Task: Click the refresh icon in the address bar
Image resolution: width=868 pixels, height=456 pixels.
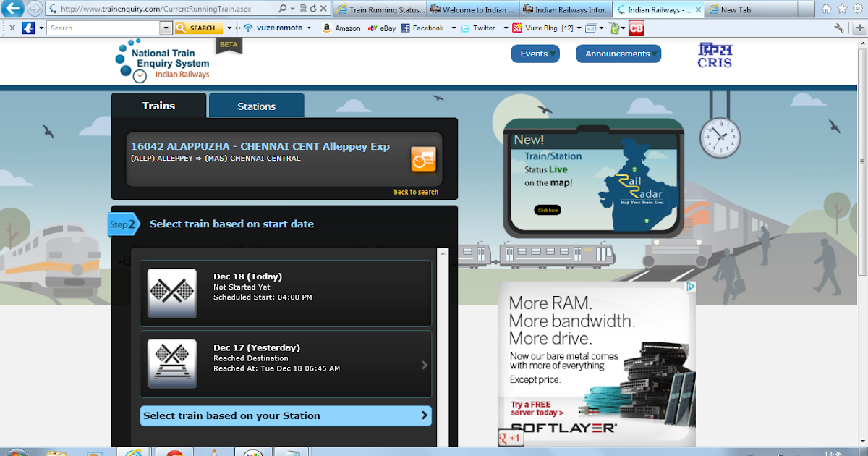Action: pos(315,9)
